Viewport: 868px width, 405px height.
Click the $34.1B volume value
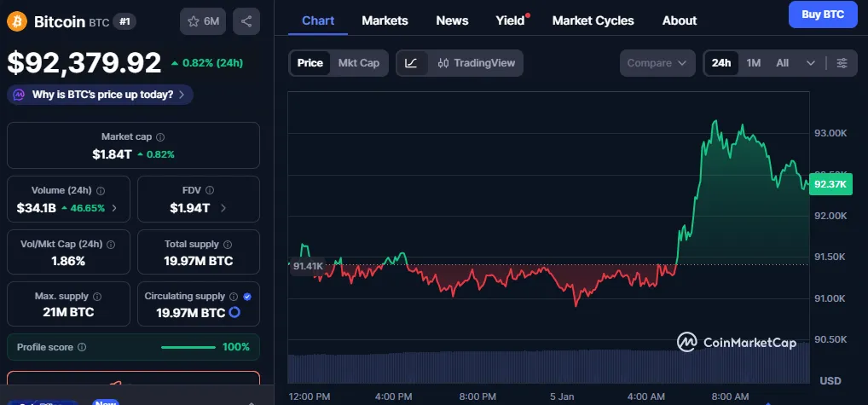point(36,208)
